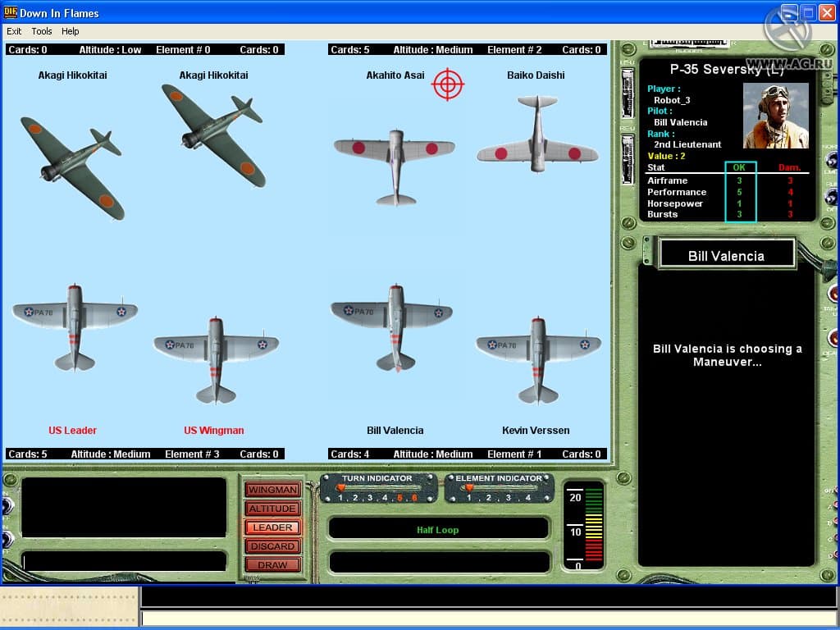Click the bottom chat input field
This screenshot has width=840, height=630.
(x=489, y=619)
